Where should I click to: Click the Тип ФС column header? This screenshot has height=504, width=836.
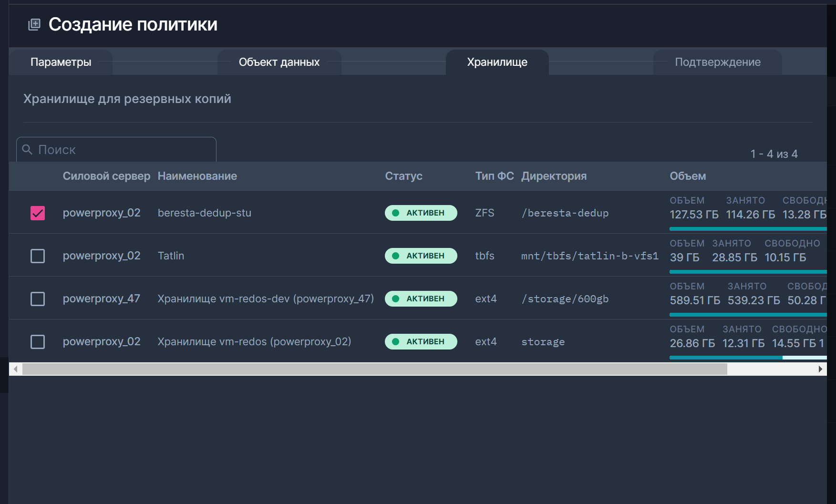click(x=494, y=176)
